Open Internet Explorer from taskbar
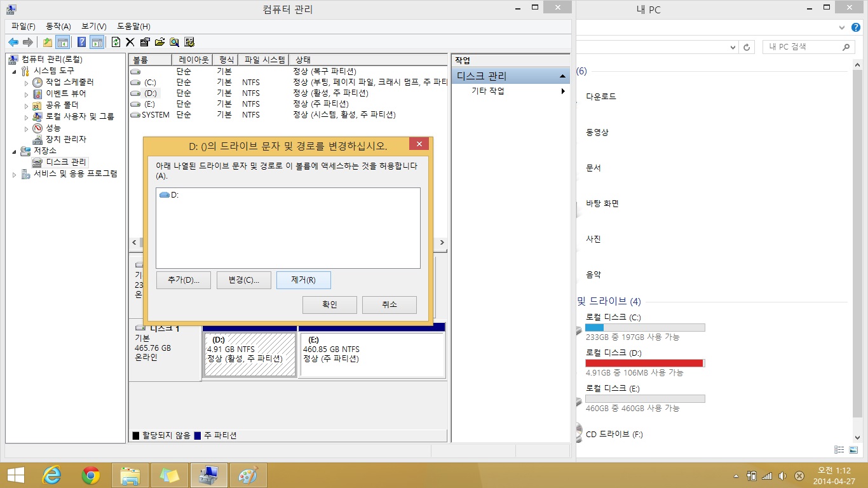The width and height of the screenshot is (868, 488). coord(52,475)
